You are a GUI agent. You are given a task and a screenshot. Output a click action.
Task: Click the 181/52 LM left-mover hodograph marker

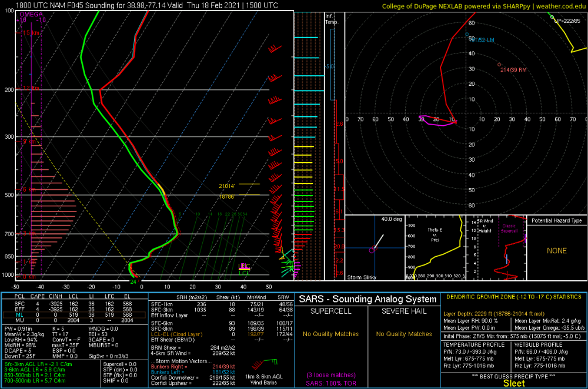pyautogui.click(x=467, y=35)
